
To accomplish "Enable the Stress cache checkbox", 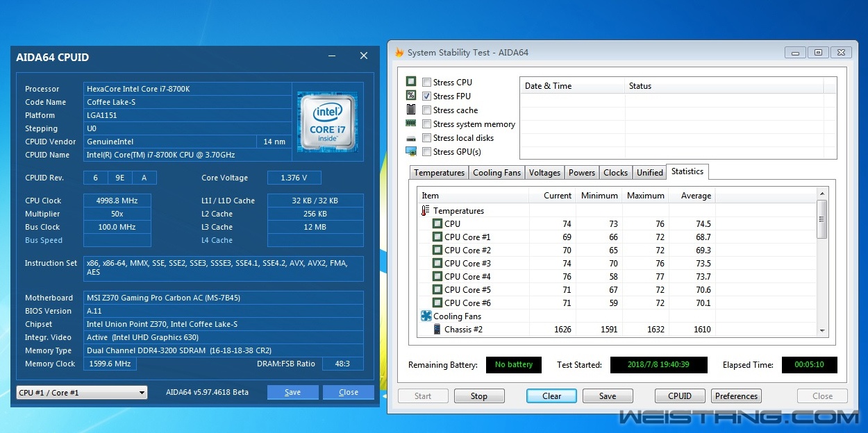I will point(426,110).
